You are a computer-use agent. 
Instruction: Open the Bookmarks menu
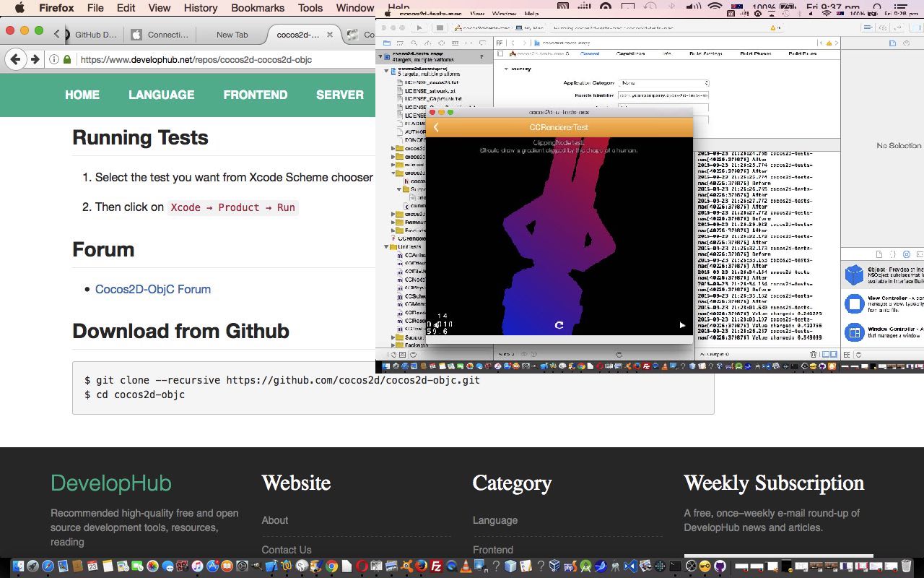pyautogui.click(x=258, y=8)
